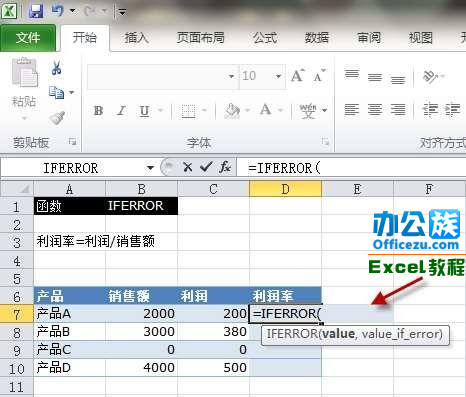466x397 pixels.
Task: Click cell containing 利润率=利润/销售额
Action: [x=96, y=241]
